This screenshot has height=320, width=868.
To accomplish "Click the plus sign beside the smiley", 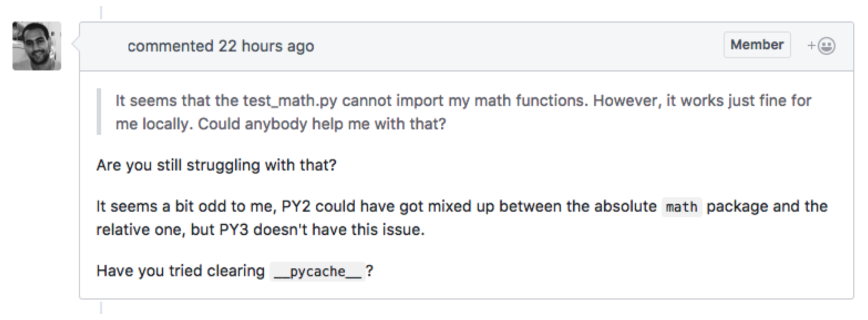I will pos(811,45).
